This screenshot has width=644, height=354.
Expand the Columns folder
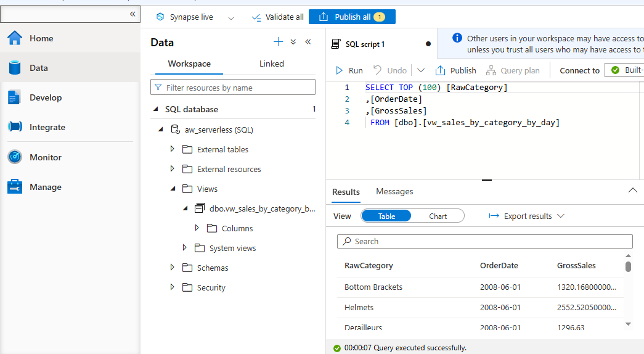tap(197, 228)
